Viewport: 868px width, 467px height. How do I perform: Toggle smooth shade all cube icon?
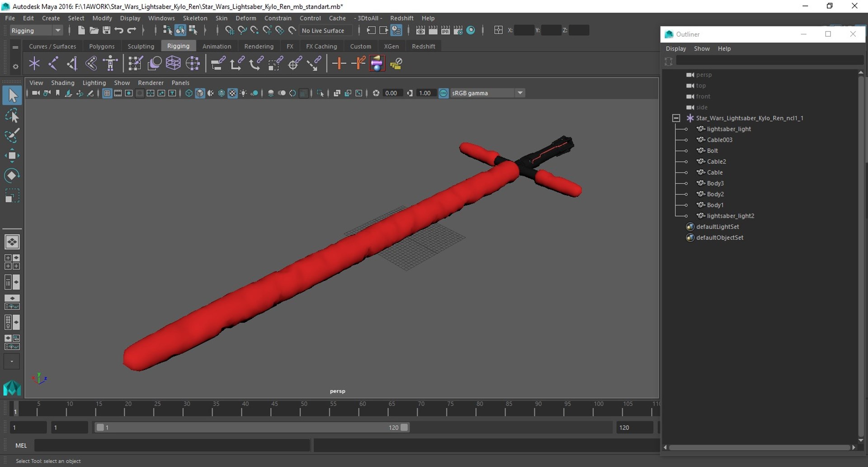(x=200, y=93)
